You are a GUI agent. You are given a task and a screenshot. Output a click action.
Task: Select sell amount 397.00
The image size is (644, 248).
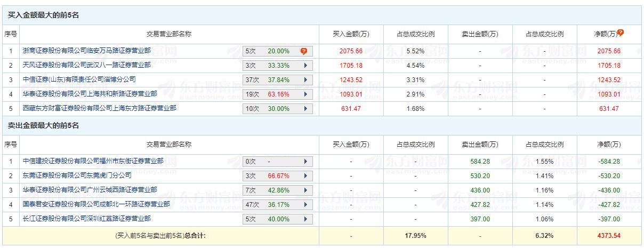(480, 219)
